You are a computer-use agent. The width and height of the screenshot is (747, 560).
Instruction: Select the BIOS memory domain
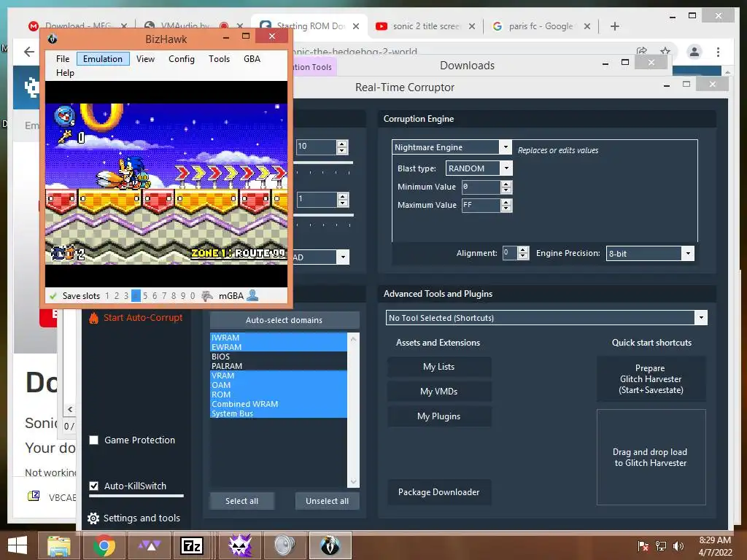279,356
